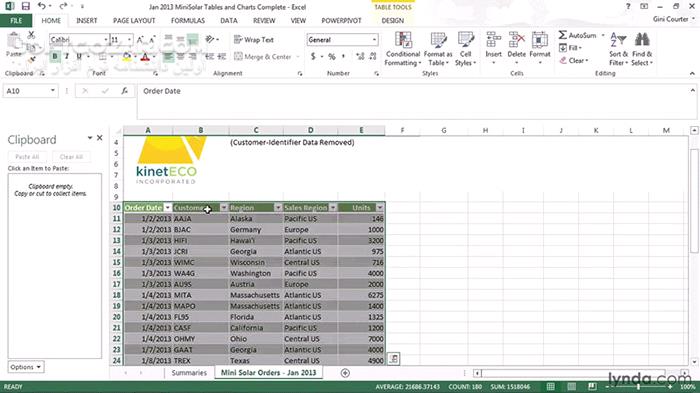Image resolution: width=700 pixels, height=393 pixels.
Task: Switch to Page Layout view in status bar
Action: pos(571,387)
